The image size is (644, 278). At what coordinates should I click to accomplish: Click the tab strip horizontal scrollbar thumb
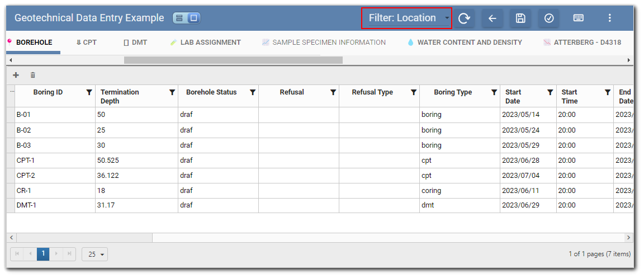click(x=233, y=60)
